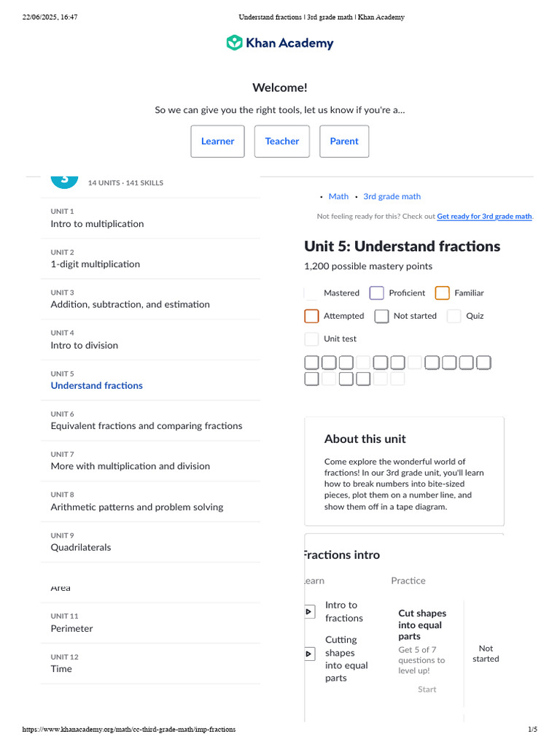Start the Cut shapes into equal parts practice

tap(427, 689)
